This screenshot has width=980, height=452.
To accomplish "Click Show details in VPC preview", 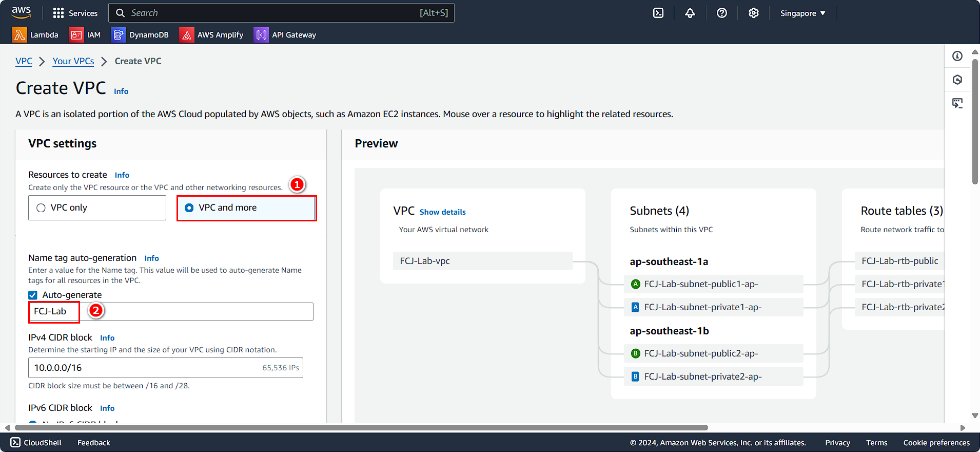I will point(443,212).
